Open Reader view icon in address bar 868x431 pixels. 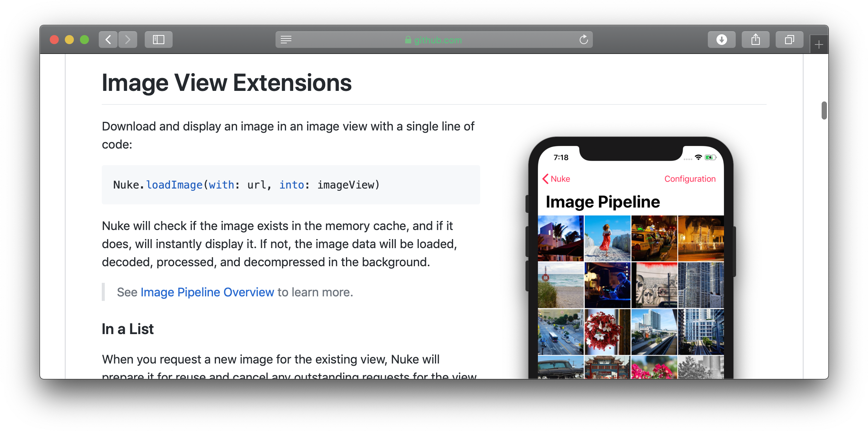click(x=286, y=40)
